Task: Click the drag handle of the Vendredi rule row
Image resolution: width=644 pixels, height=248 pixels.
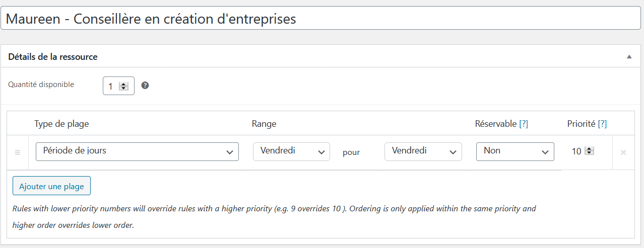Action: [18, 152]
